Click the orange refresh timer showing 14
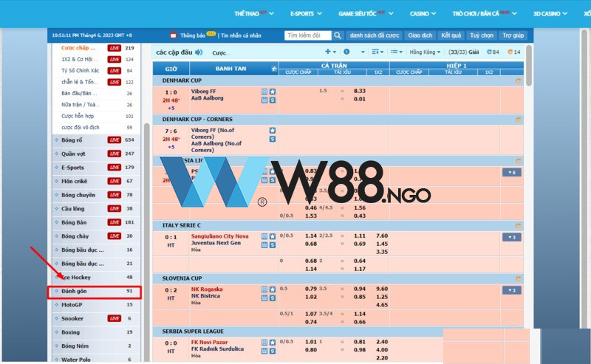Image resolution: width=591 pixels, height=364 pixels. point(513,52)
